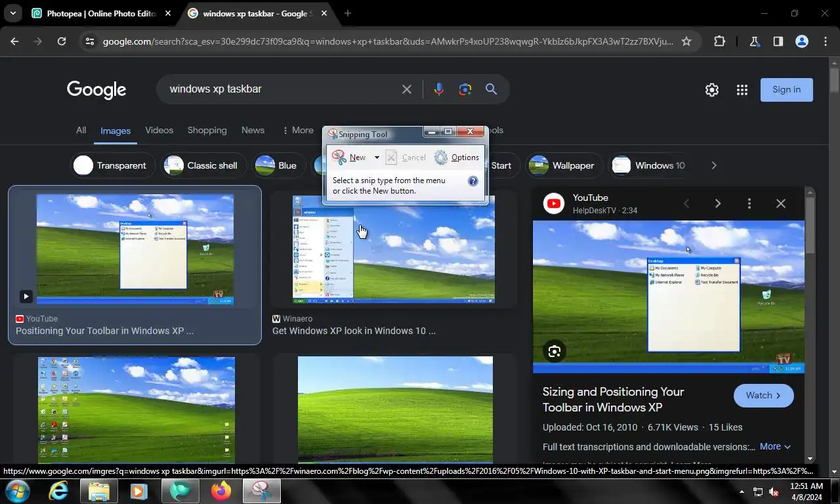Open File Explorer from the taskbar
Image resolution: width=840 pixels, height=504 pixels.
click(99, 490)
